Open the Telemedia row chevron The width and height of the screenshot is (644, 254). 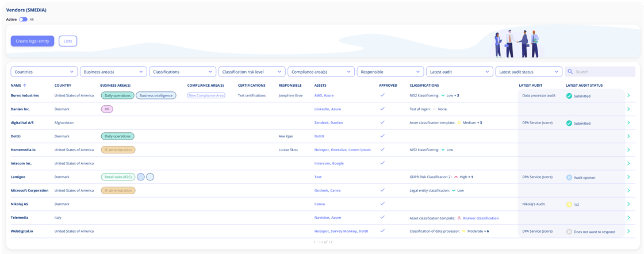628,217
